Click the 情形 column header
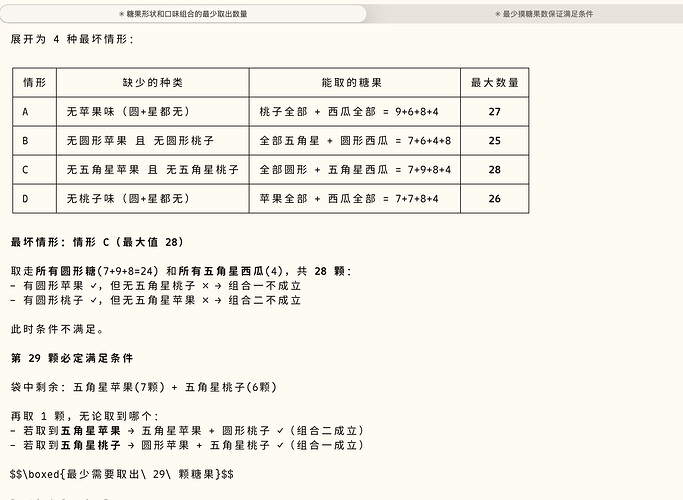This screenshot has height=500, width=683. point(34,83)
